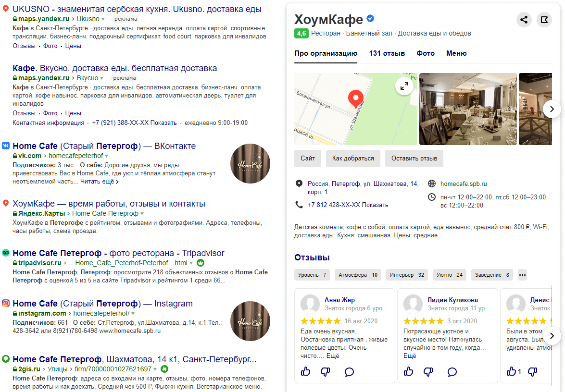Filter reviews by the Интерьер 32 tag
This screenshot has height=392, width=565.
pyautogui.click(x=407, y=275)
